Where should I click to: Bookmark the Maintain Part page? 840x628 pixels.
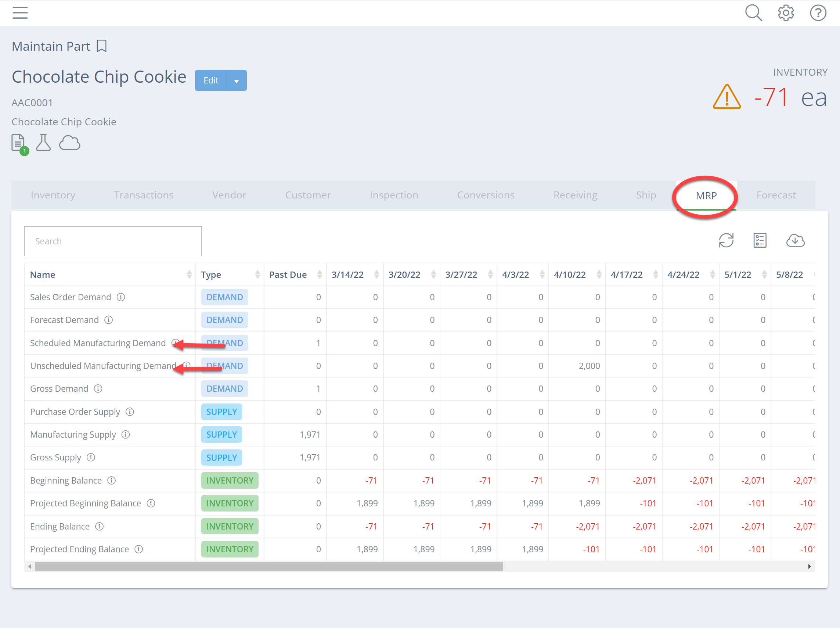point(101,46)
